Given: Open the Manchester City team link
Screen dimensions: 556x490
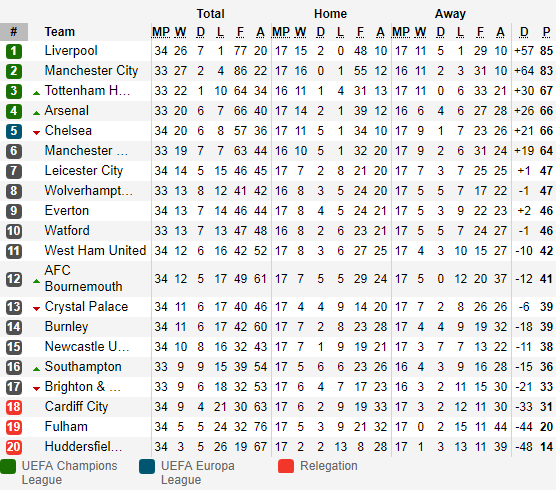Looking at the screenshot, I should 91,71.
